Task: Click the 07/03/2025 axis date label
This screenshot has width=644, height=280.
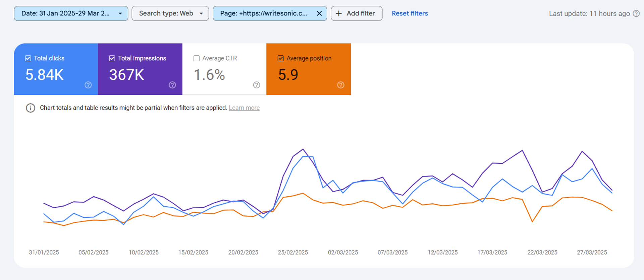Action: pyautogui.click(x=393, y=253)
